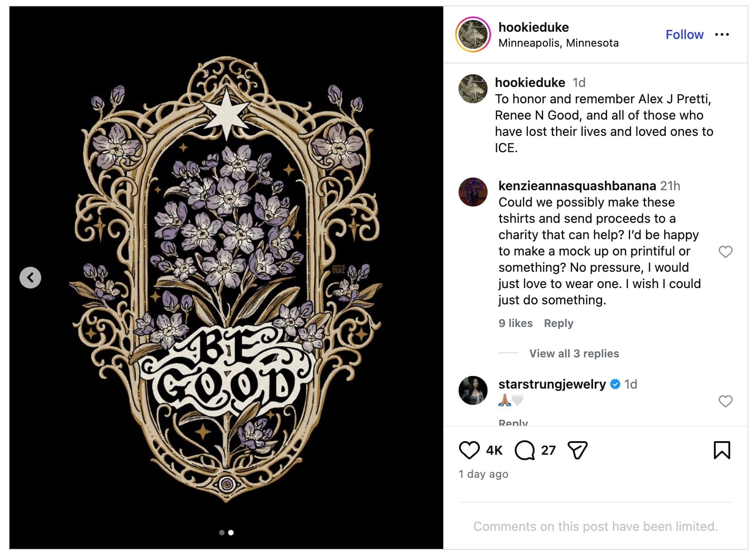View the 9 likes on the comment

pyautogui.click(x=515, y=323)
